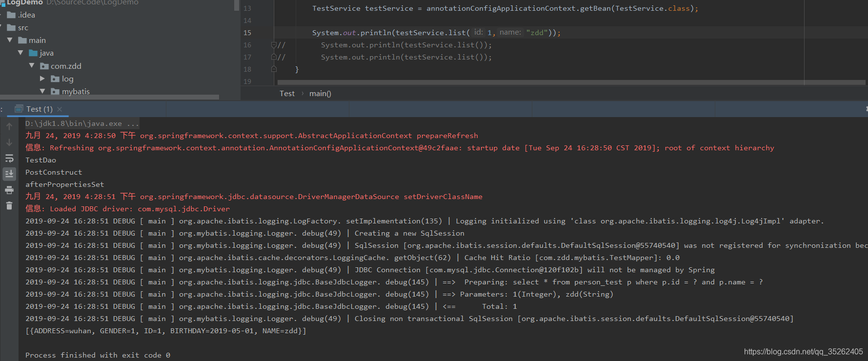This screenshot has height=361, width=868.
Task: Click the folded D:\jdk1.8\bin\java.exe command line
Action: coord(82,123)
